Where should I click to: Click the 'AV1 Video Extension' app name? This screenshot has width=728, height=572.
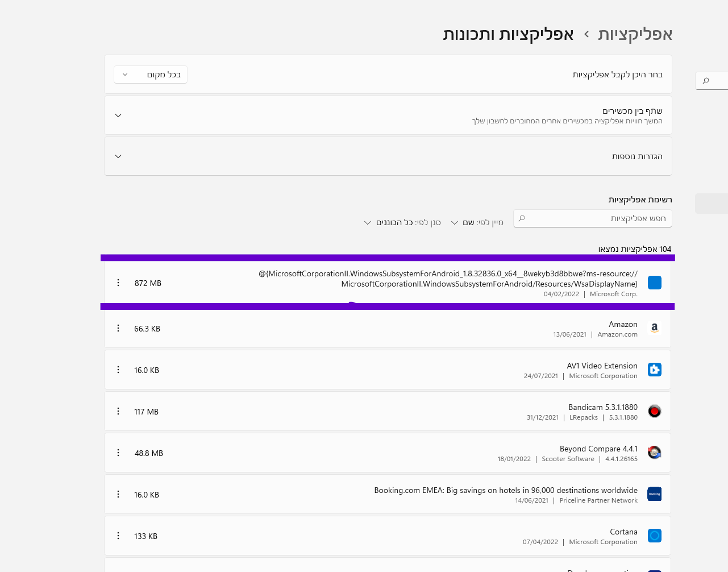(602, 366)
